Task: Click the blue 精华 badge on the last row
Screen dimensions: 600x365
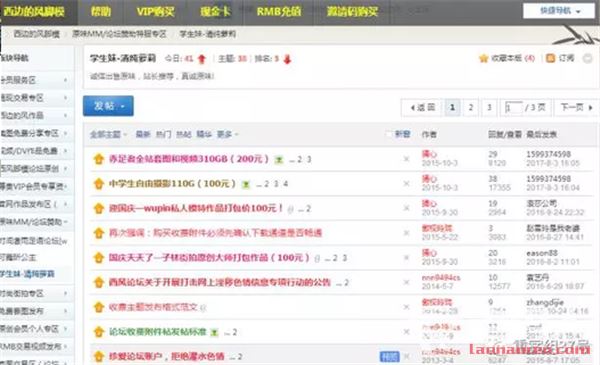Action: pos(389,357)
